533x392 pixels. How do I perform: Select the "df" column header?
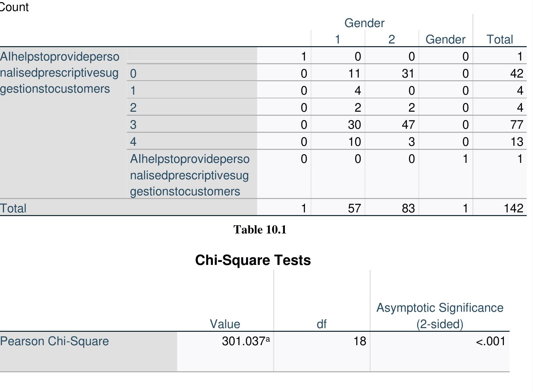coord(321,324)
